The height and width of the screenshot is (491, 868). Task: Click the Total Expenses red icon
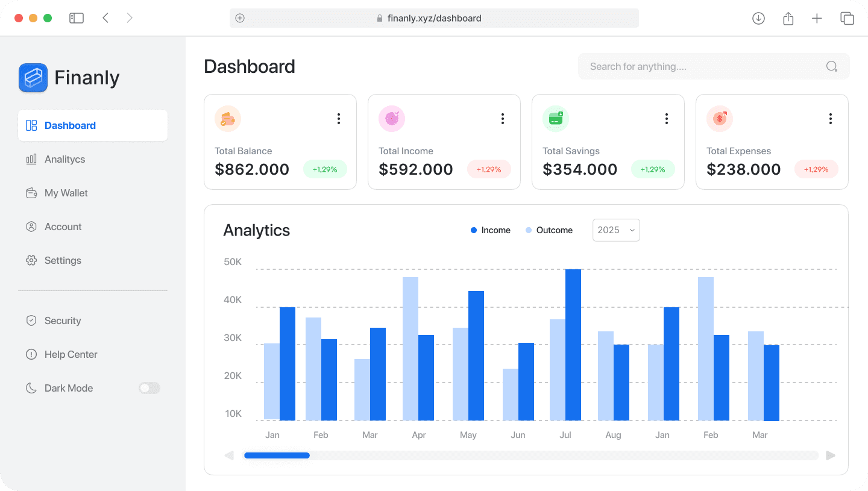click(x=719, y=119)
